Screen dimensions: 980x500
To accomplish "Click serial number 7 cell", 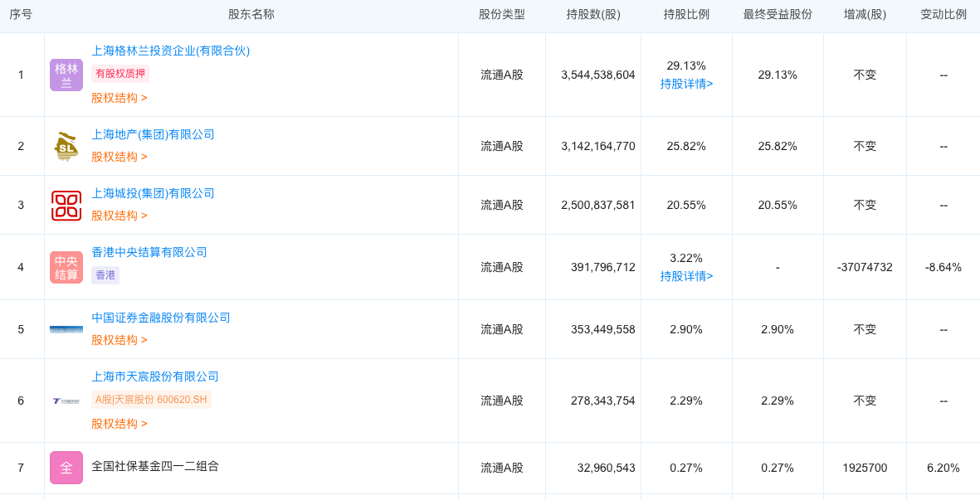I will tap(21, 468).
